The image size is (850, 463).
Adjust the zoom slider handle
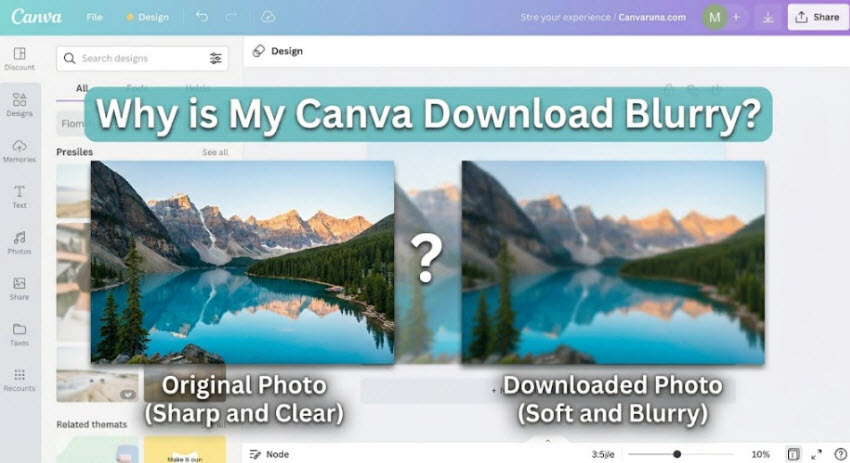point(677,454)
